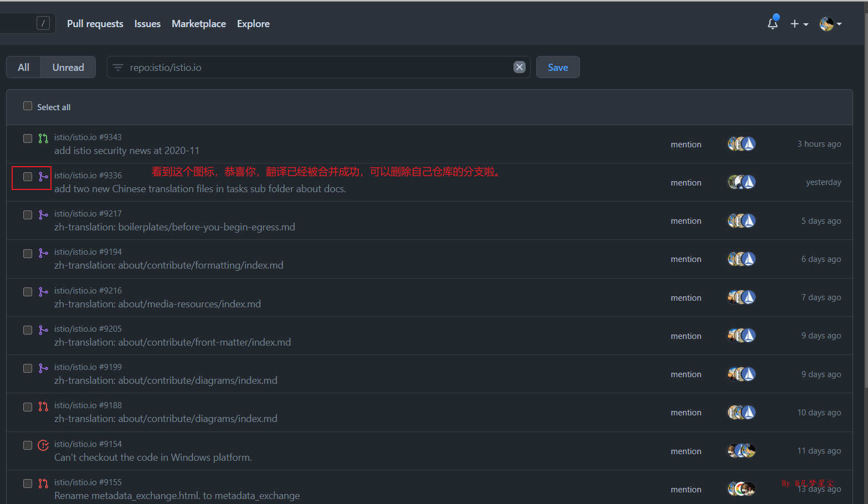Check the box for notification #9154
The height and width of the screenshot is (504, 868).
coord(28,445)
